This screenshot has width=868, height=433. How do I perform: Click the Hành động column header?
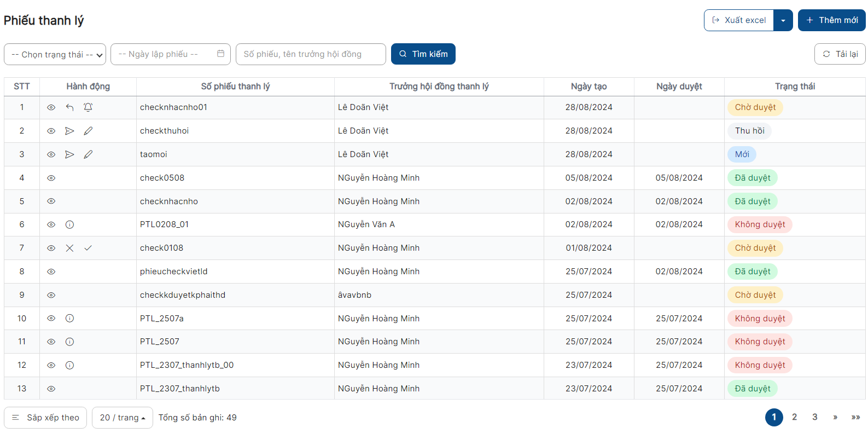88,86
